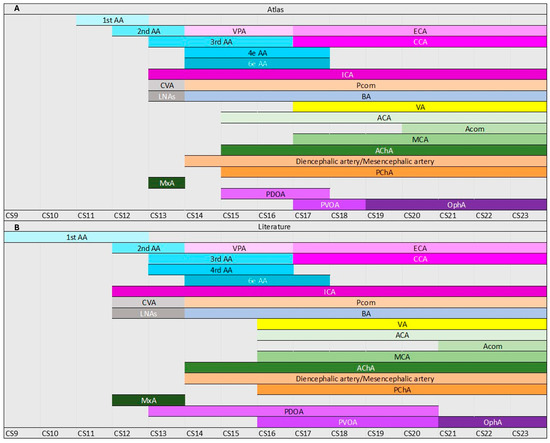Select the PVOA bar in Atlas panel

pos(329,204)
